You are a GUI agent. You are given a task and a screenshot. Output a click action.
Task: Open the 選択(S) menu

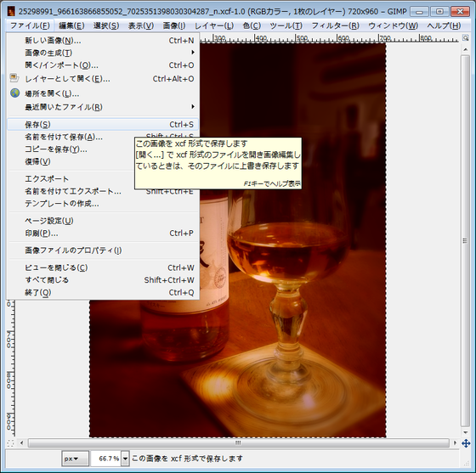tap(106, 25)
